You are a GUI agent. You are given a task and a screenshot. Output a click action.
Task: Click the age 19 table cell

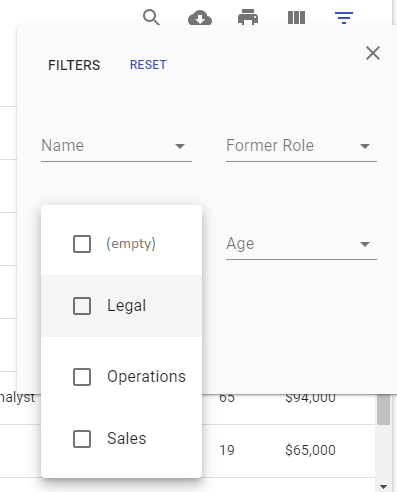[x=227, y=450]
